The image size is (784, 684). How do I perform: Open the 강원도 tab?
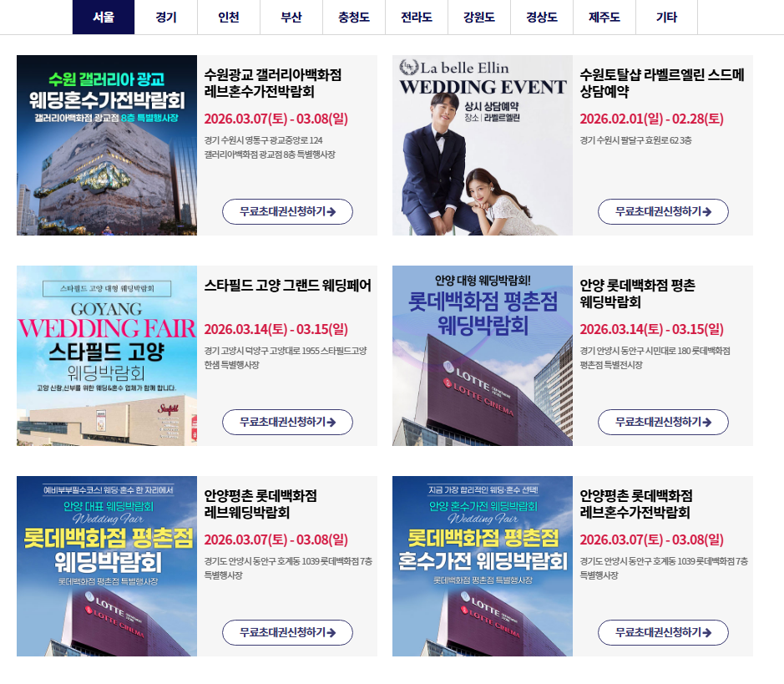click(479, 17)
